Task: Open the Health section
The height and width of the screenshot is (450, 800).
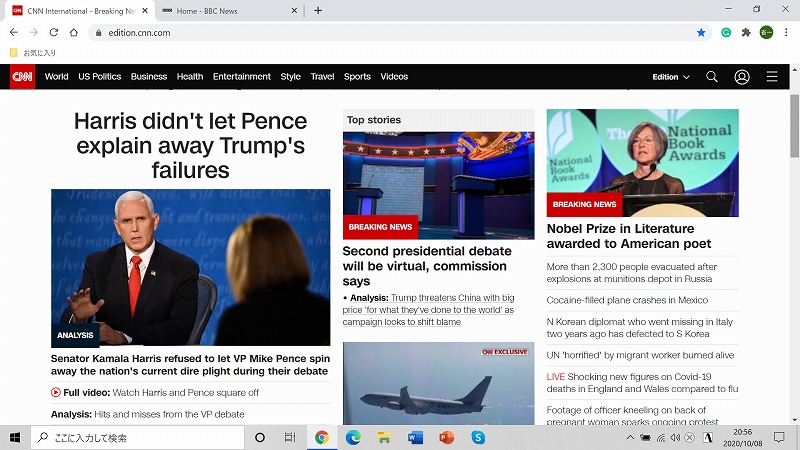Action: pyautogui.click(x=190, y=77)
